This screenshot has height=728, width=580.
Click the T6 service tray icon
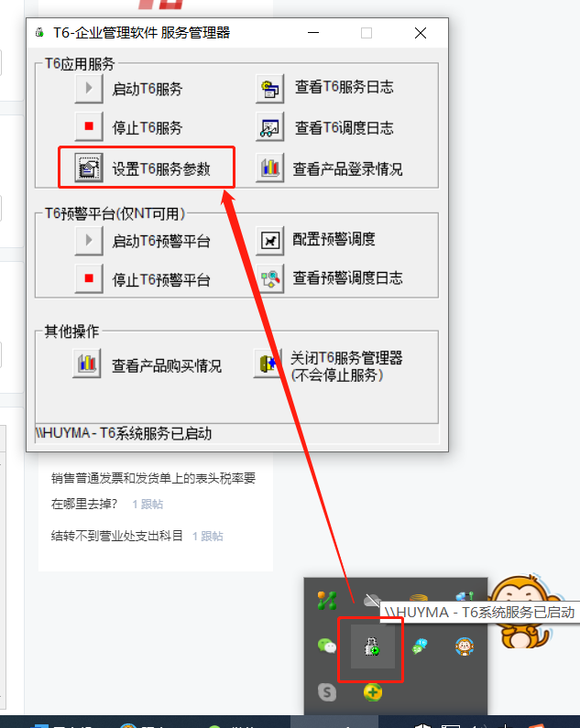coord(372,647)
